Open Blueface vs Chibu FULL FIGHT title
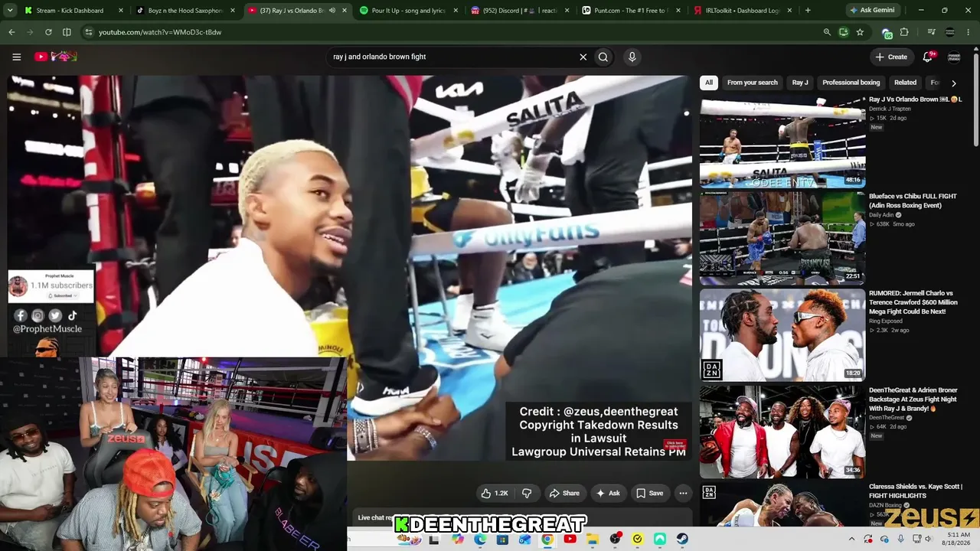Viewport: 980px width, 551px height. [x=913, y=201]
